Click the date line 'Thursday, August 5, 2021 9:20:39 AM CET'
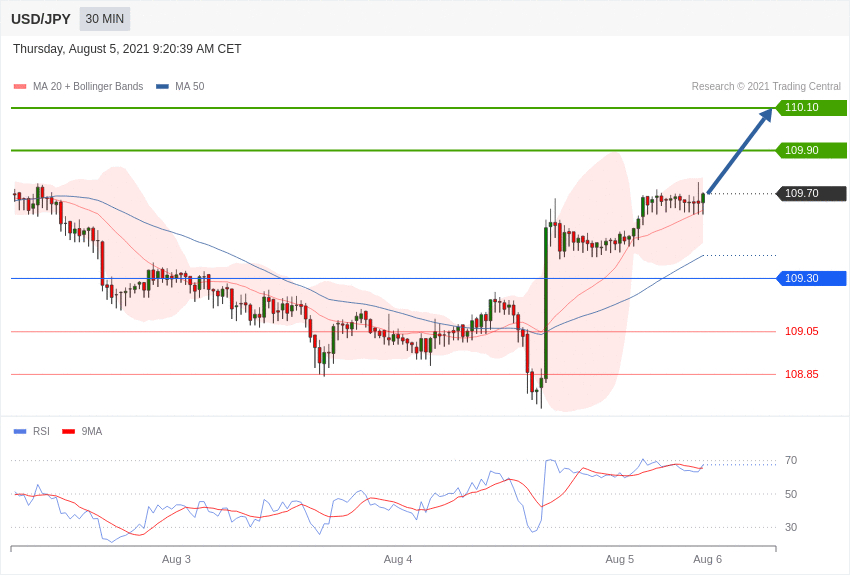850x576 pixels. tap(127, 49)
